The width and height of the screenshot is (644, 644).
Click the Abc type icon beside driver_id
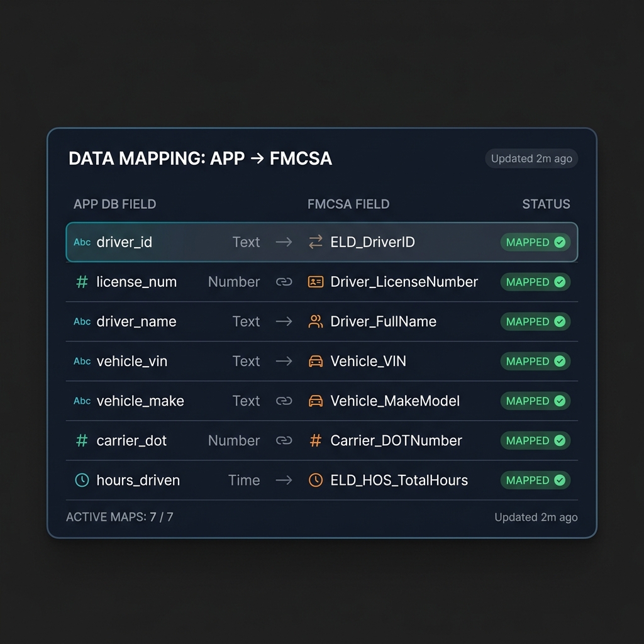82,242
